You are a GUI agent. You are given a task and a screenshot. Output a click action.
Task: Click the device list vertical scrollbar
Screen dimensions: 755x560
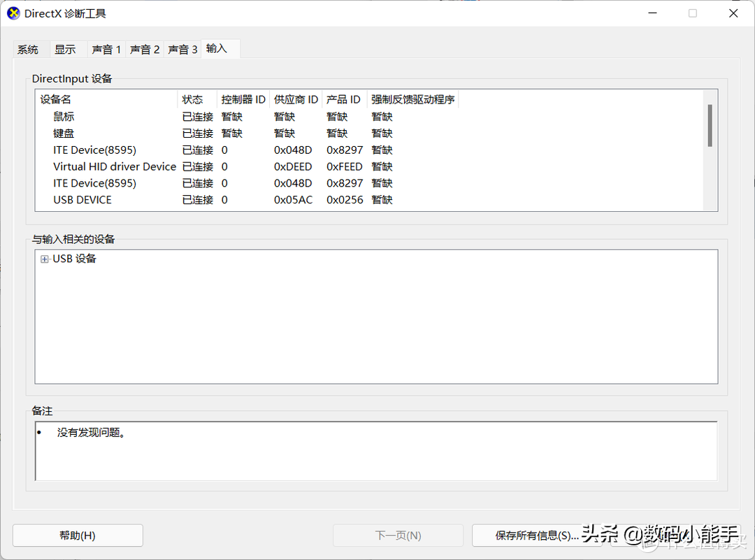point(710,126)
